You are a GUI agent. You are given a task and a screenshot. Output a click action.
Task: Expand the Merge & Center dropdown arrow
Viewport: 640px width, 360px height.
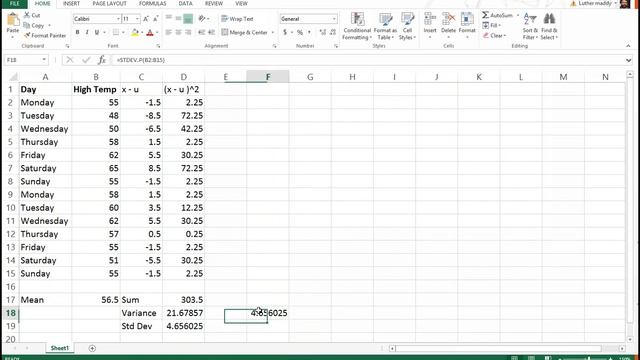pos(273,32)
